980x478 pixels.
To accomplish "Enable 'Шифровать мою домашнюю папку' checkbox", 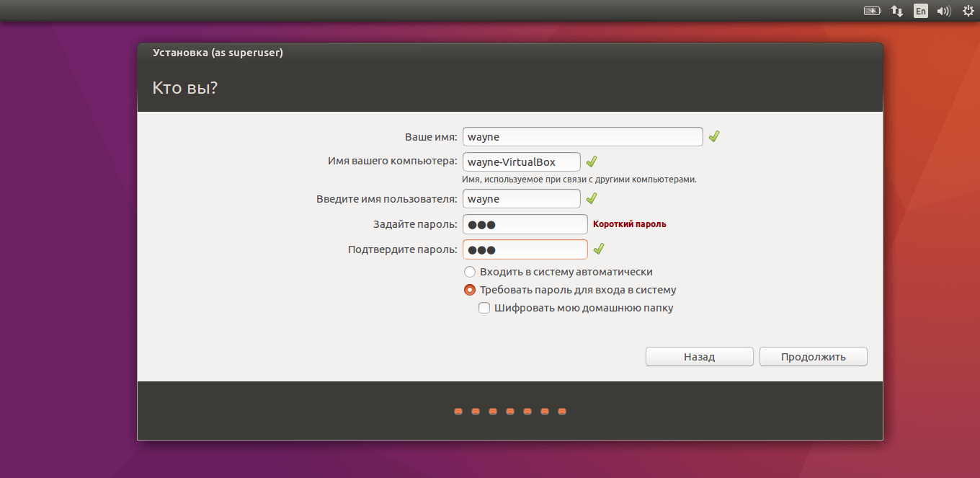I will [x=485, y=308].
